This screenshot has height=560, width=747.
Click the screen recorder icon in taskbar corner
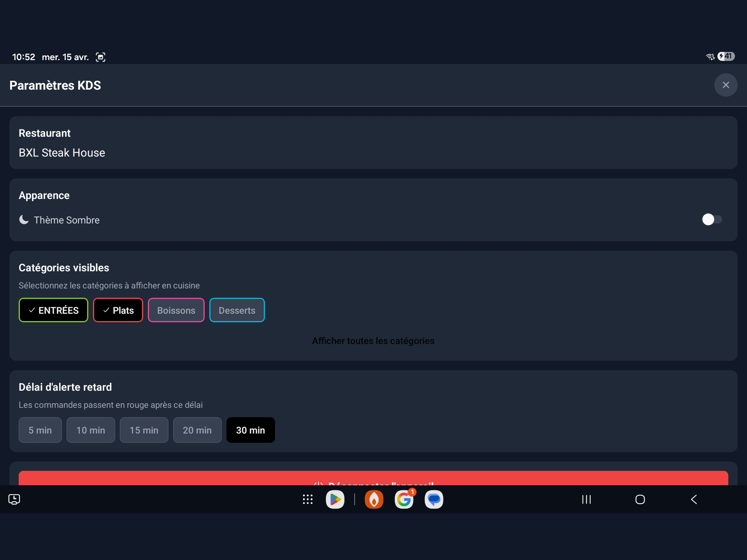(14, 499)
